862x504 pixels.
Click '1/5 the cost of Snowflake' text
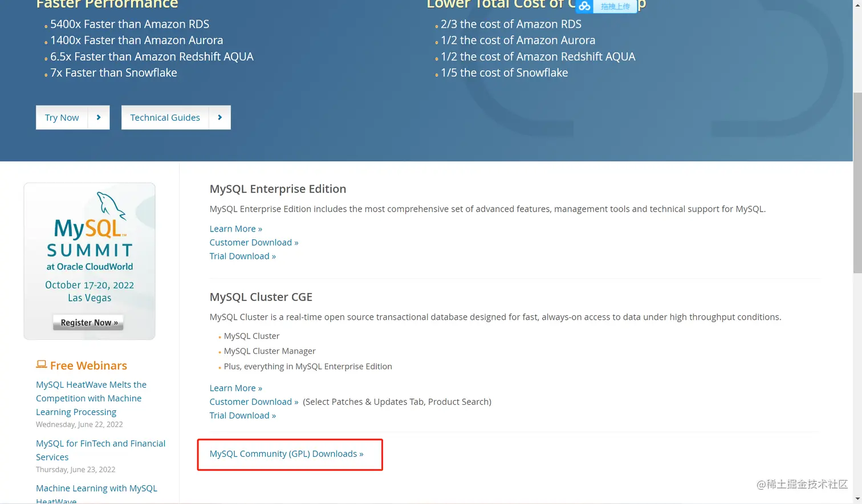(x=504, y=72)
